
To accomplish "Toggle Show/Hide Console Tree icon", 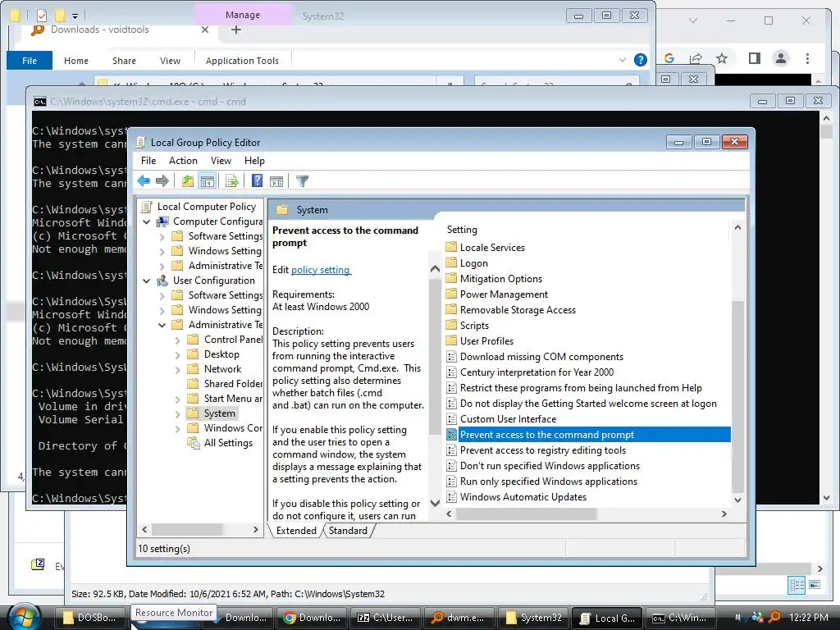I will (x=207, y=181).
